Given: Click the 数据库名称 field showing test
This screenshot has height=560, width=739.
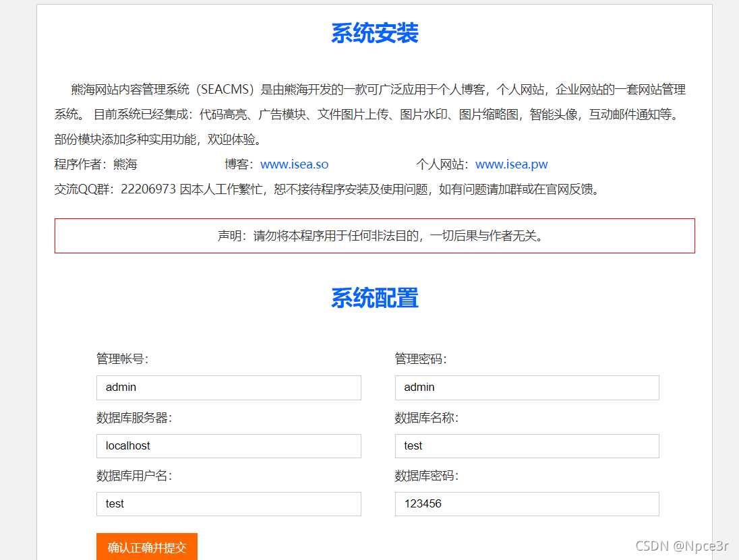Looking at the screenshot, I should [x=527, y=445].
